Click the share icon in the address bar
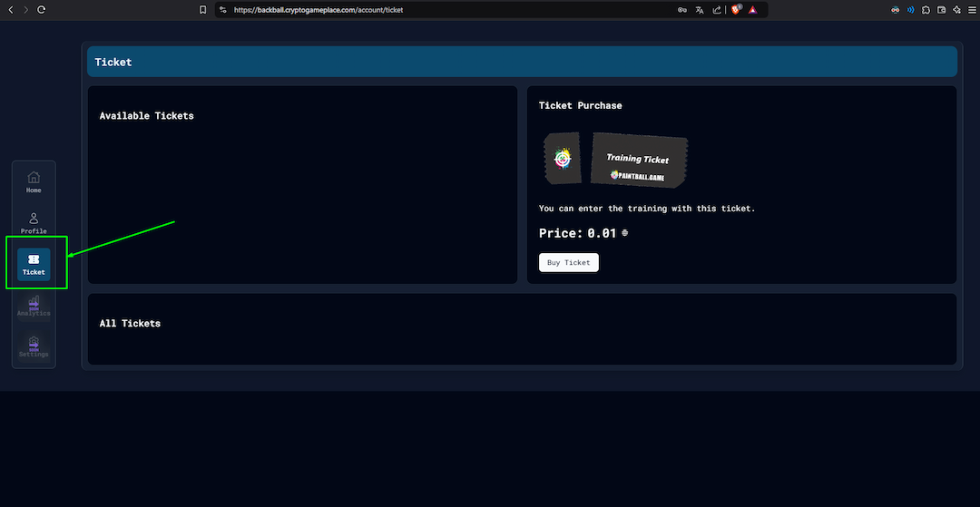Image resolution: width=980 pixels, height=507 pixels. [x=717, y=10]
